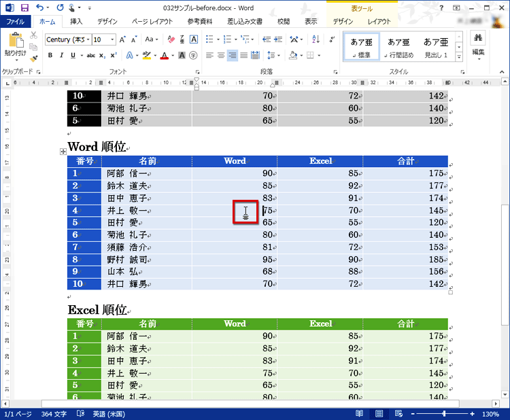Click the enclose characters circle icon
Image resolution: width=510 pixels, height=420 pixels.
coord(193,55)
